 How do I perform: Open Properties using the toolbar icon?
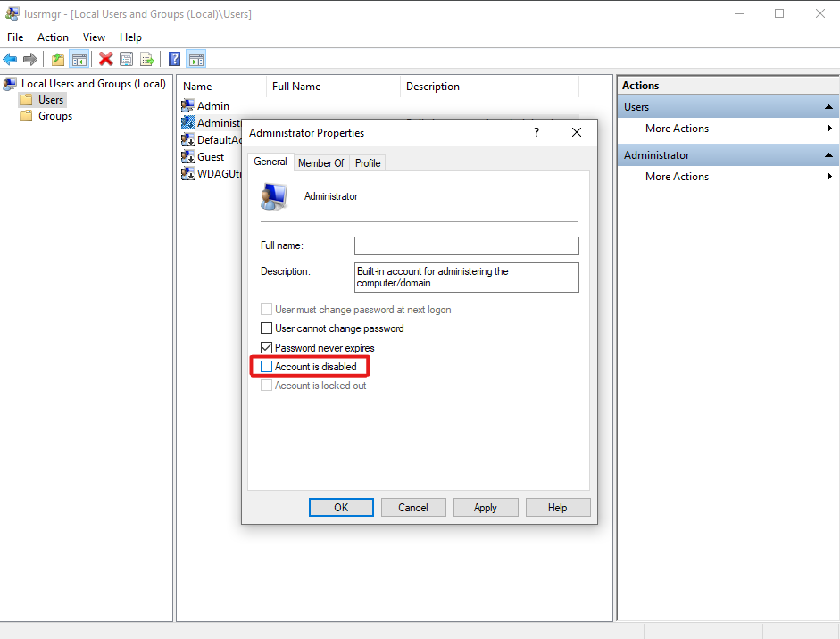click(x=125, y=59)
